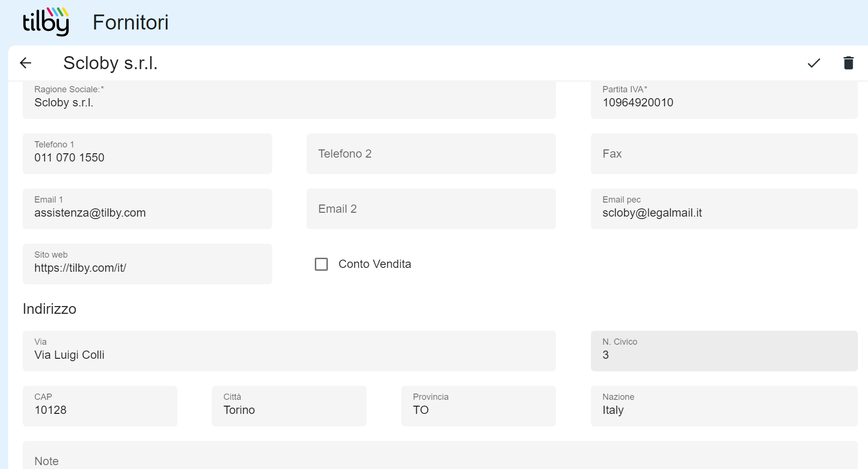Focus the empty Email 2 field
Image resolution: width=868 pixels, height=469 pixels.
(431, 209)
